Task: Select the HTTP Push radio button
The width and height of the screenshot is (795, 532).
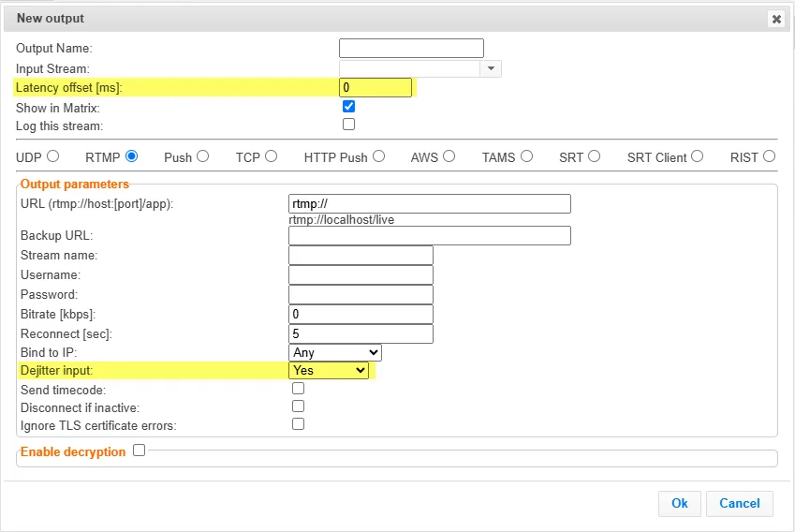Action: click(x=378, y=156)
